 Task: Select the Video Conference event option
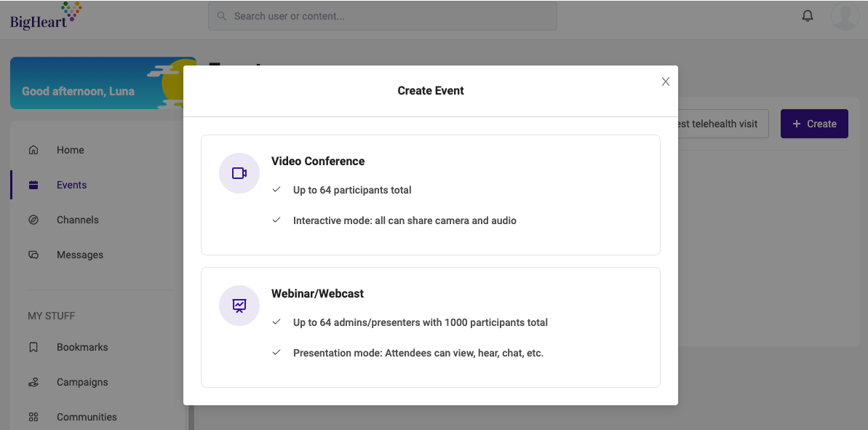431,195
